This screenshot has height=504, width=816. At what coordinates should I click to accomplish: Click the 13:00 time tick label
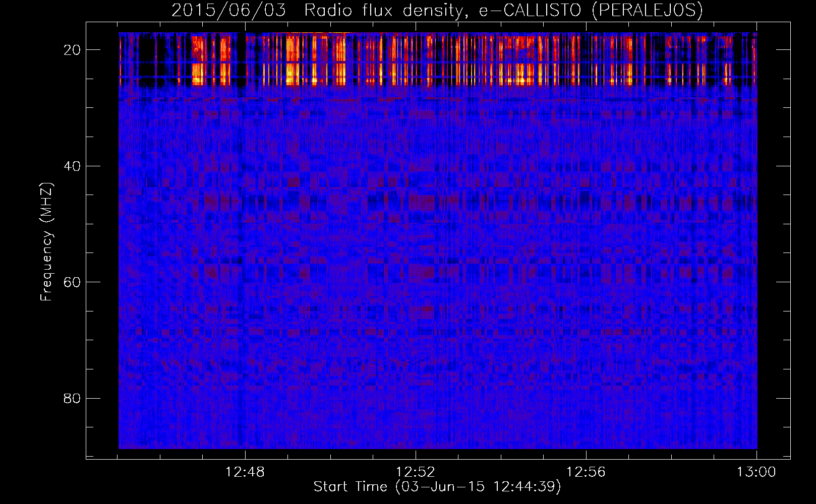coord(756,472)
